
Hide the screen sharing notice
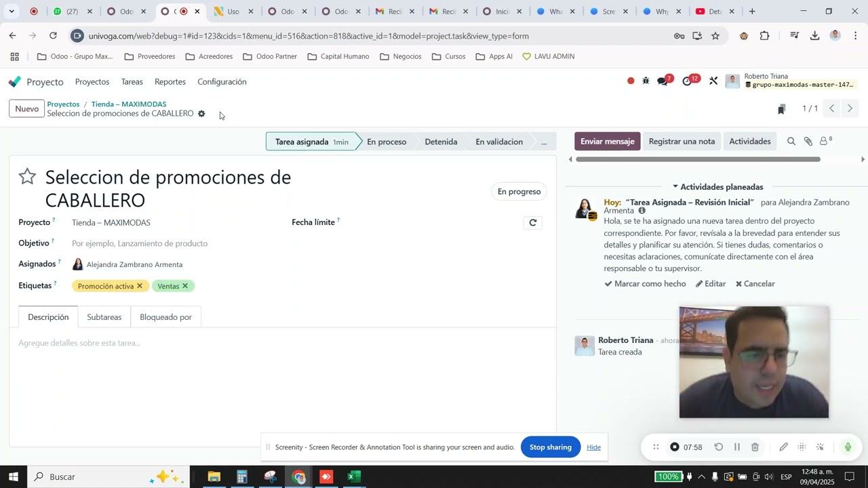(x=594, y=447)
